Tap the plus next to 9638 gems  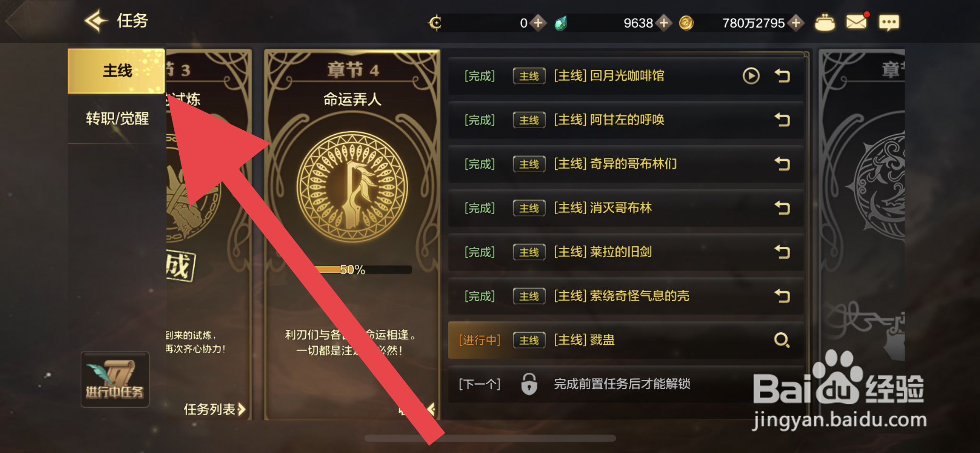(664, 23)
